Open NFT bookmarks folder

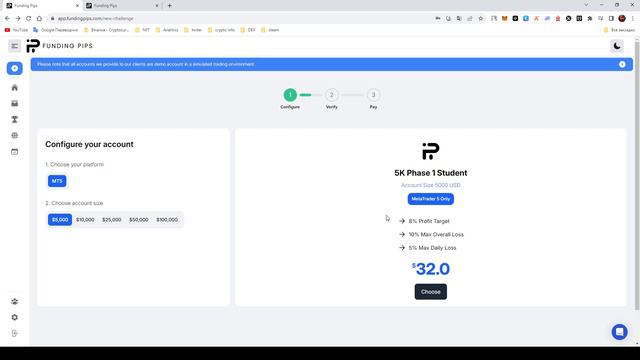pos(142,30)
